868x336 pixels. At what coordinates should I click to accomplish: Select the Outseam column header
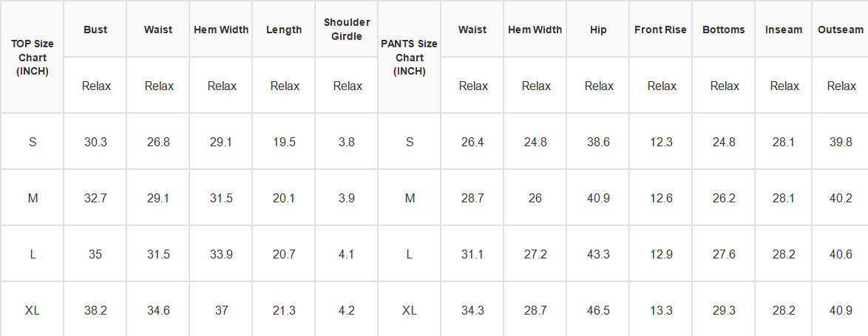[840, 30]
